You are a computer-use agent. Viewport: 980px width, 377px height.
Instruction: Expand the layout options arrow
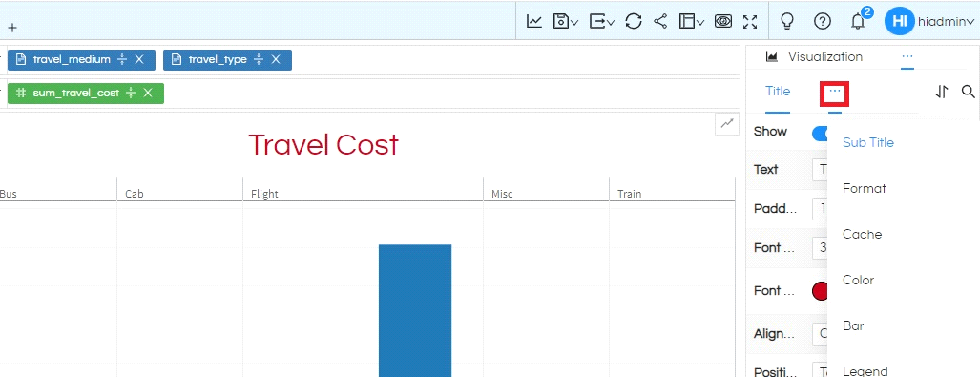(700, 23)
